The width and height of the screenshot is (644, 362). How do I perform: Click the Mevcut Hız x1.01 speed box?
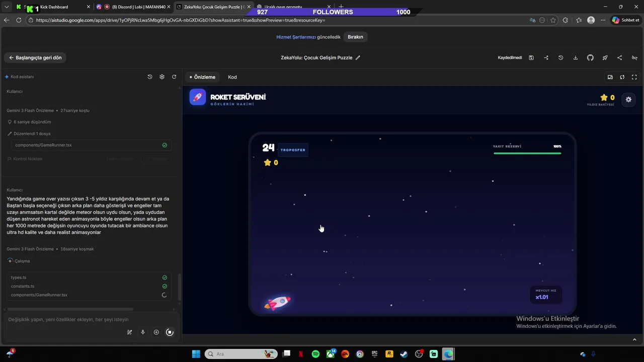coord(546,295)
